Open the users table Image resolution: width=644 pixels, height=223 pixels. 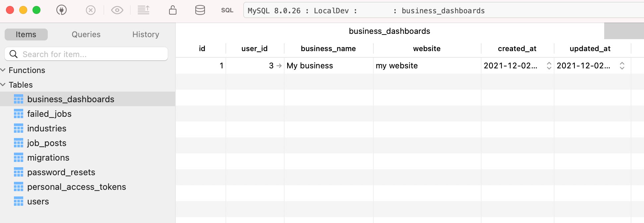click(x=88, y=201)
